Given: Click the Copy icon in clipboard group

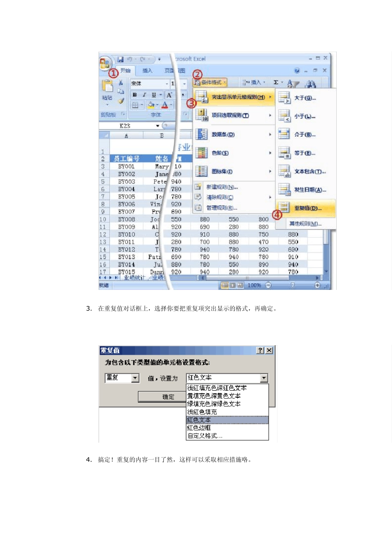Looking at the screenshot, I should 121,91.
